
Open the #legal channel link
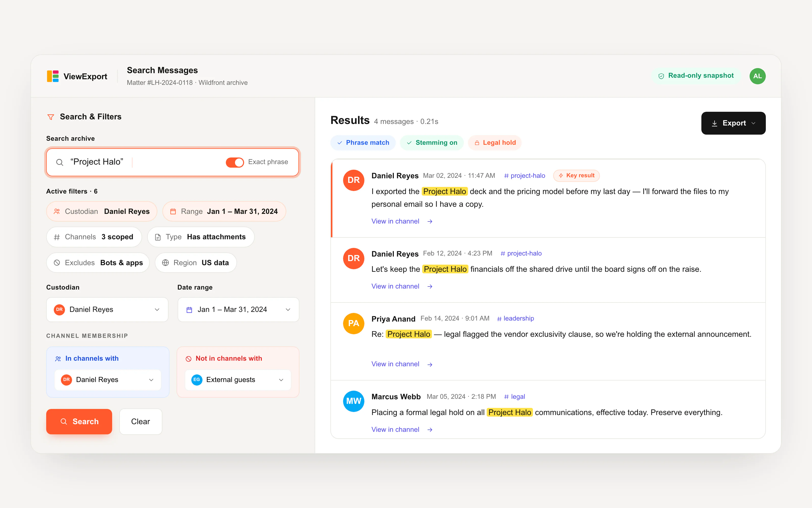click(514, 397)
